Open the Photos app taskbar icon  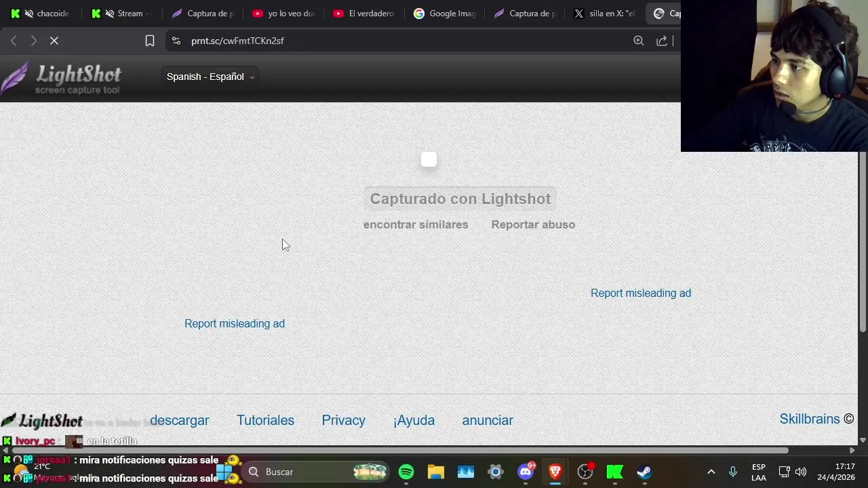coord(466,472)
